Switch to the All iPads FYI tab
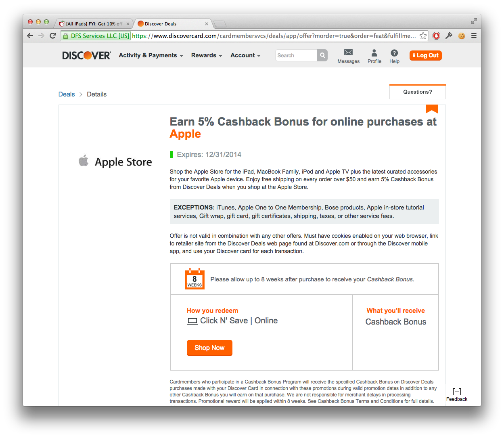504x438 pixels. 94,24
